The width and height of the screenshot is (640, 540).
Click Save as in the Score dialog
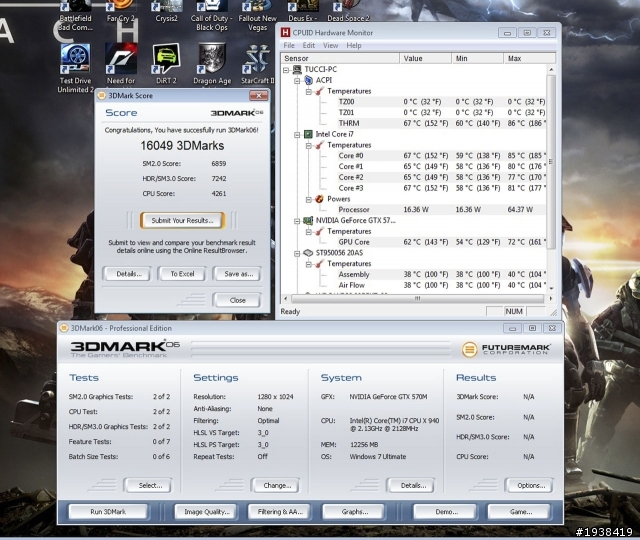238,274
